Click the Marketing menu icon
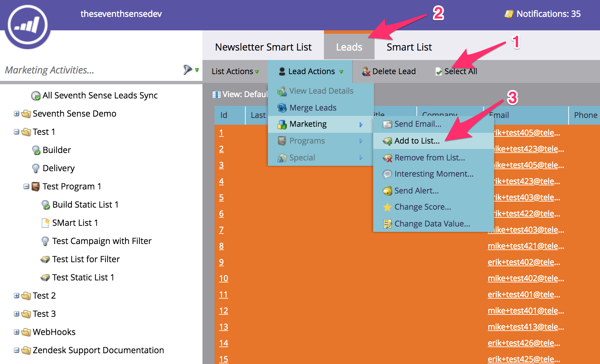 (282, 124)
